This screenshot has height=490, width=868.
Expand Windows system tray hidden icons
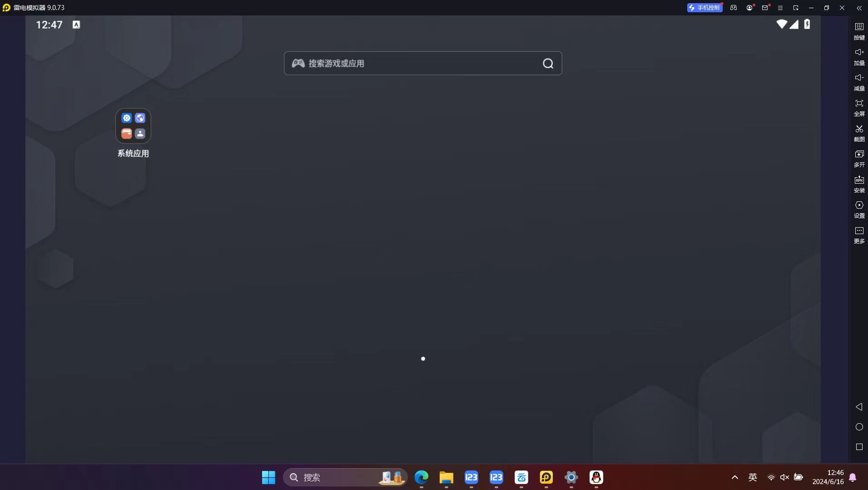pos(734,477)
